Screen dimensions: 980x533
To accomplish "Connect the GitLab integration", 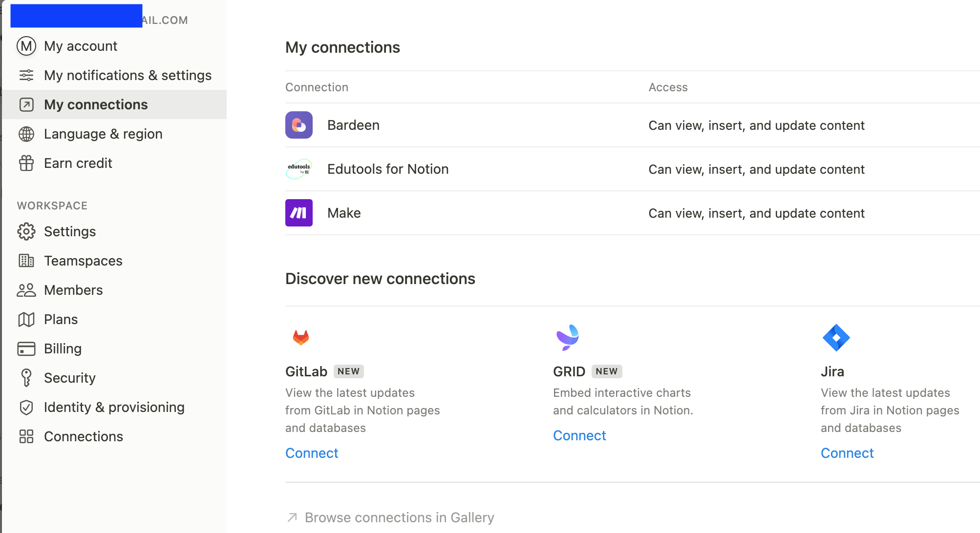I will point(312,453).
